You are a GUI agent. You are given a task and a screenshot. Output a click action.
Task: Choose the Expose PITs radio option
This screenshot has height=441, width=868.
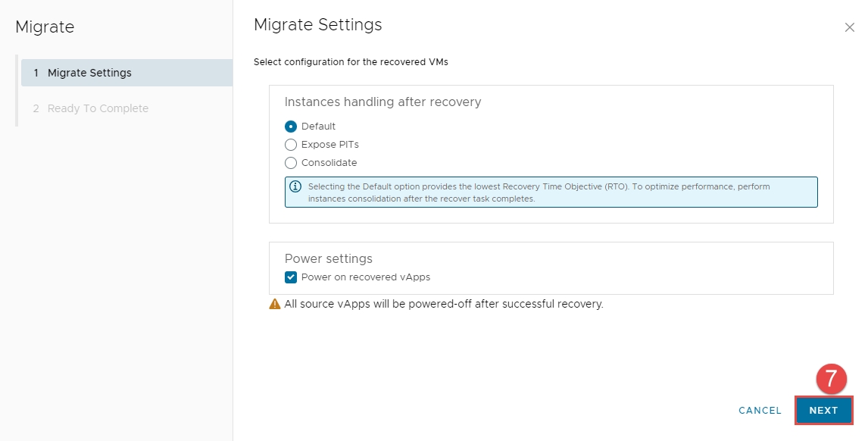click(291, 145)
